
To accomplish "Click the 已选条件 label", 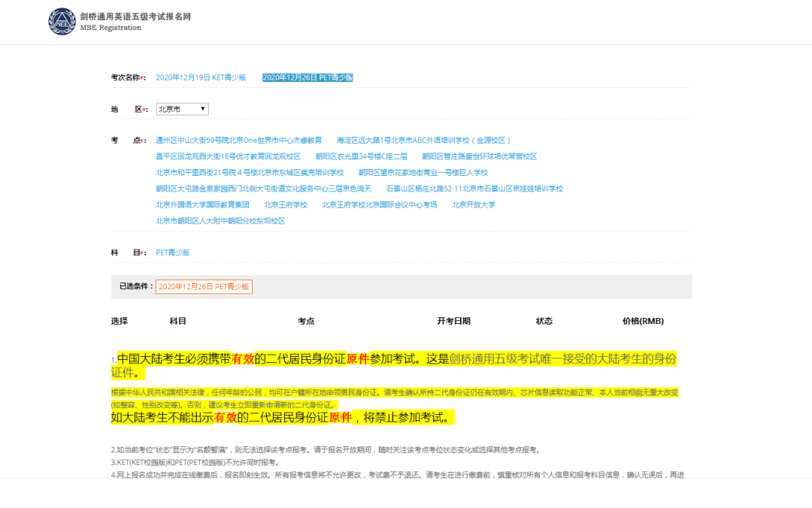I will [x=136, y=286].
